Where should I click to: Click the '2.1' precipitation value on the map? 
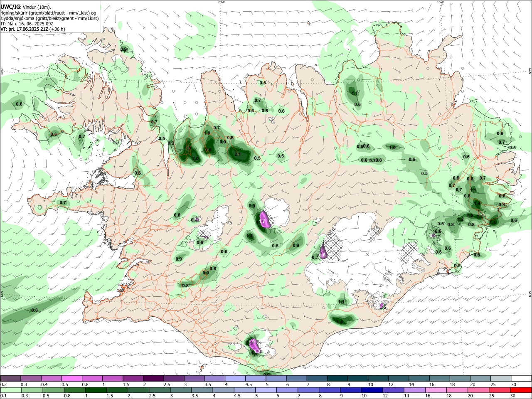point(238,154)
